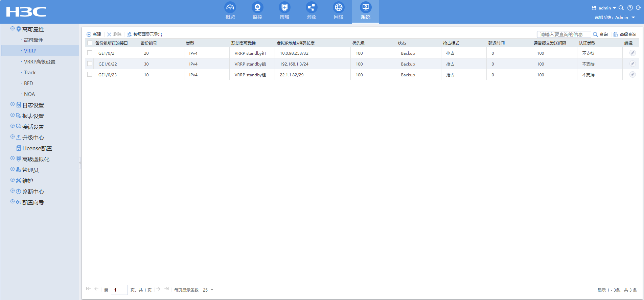Collapse the sidebar with splitter handle
The image size is (644, 300).
tap(80, 163)
